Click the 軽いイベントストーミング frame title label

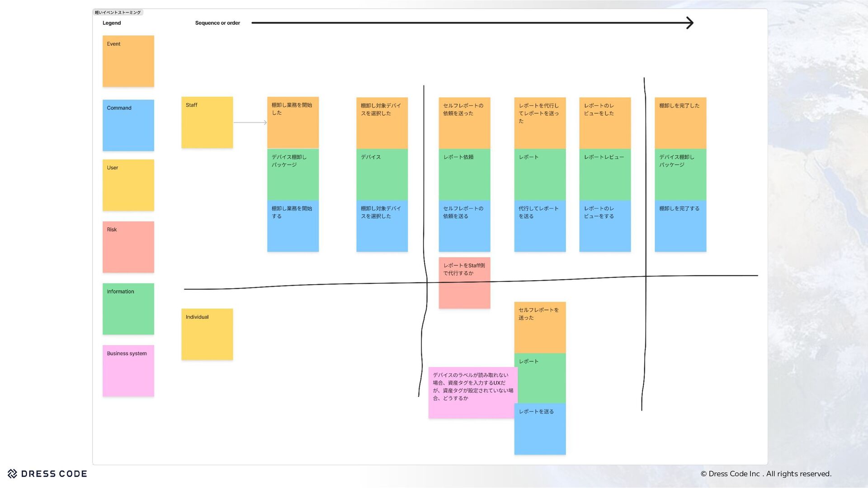coord(118,12)
